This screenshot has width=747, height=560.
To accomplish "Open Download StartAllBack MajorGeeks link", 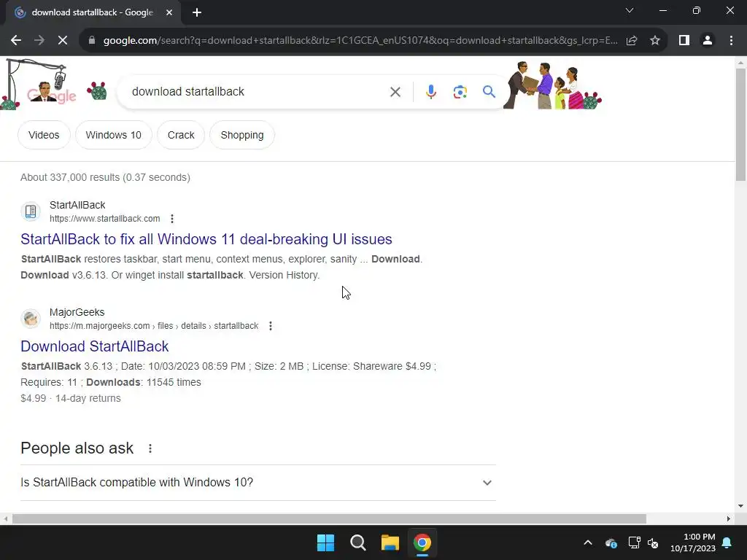I will tap(94, 346).
